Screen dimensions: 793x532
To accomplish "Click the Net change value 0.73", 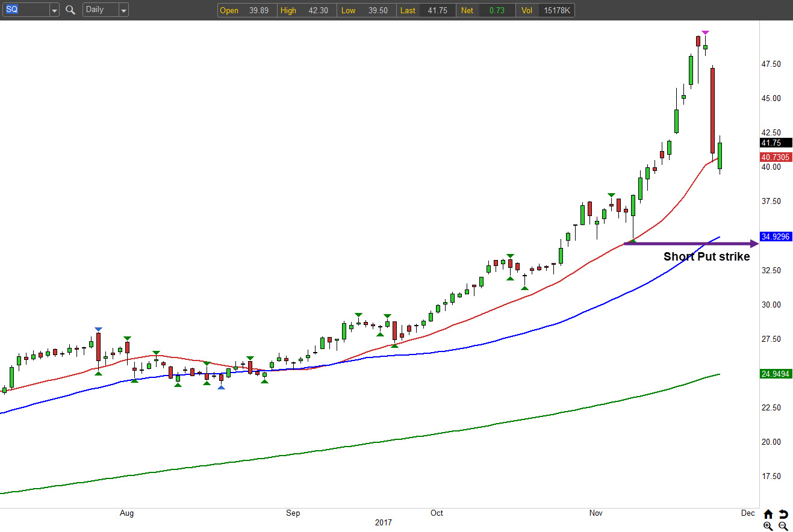I will (497, 10).
